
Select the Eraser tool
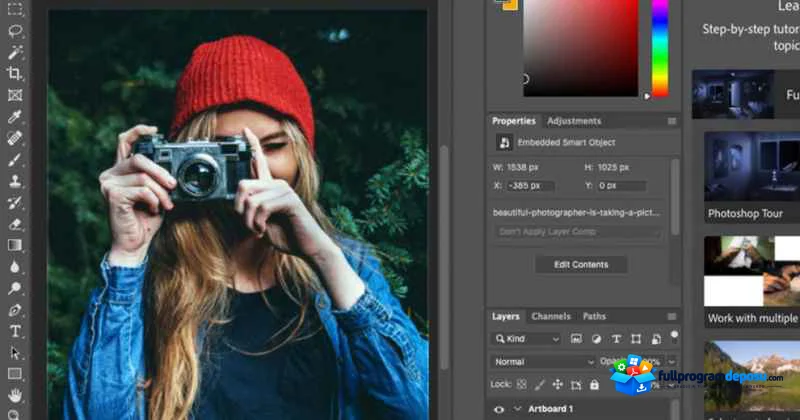(x=15, y=224)
